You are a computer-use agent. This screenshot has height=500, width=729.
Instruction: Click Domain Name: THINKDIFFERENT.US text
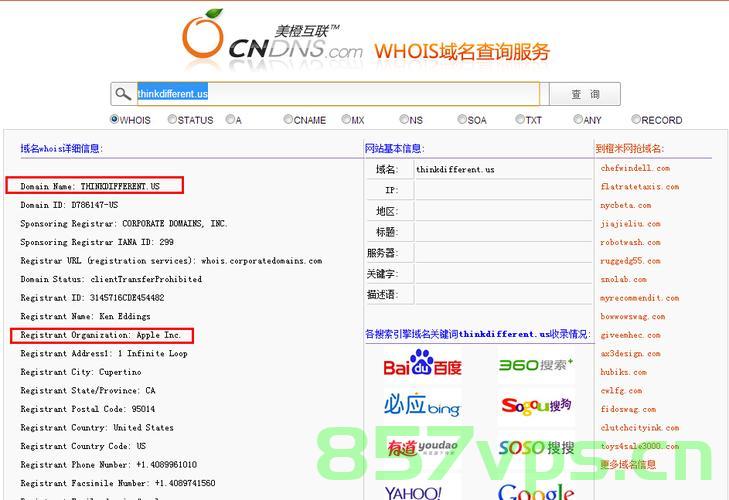coord(90,187)
